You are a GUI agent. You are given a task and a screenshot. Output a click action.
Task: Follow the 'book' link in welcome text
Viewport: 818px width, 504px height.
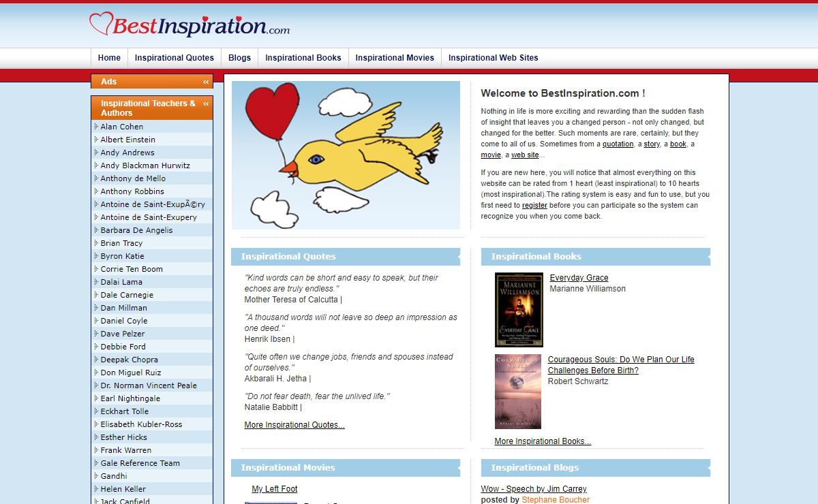click(678, 144)
